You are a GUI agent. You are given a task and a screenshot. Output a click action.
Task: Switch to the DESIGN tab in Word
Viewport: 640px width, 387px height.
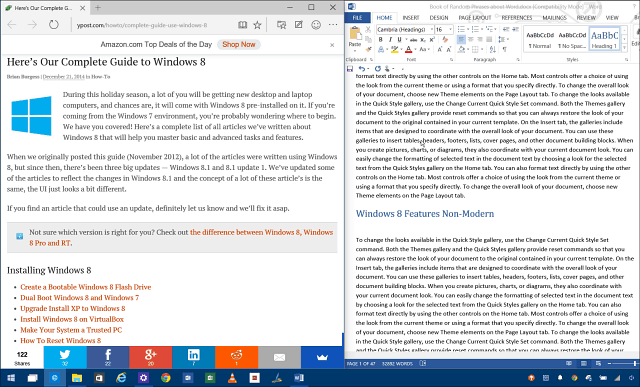pos(439,18)
